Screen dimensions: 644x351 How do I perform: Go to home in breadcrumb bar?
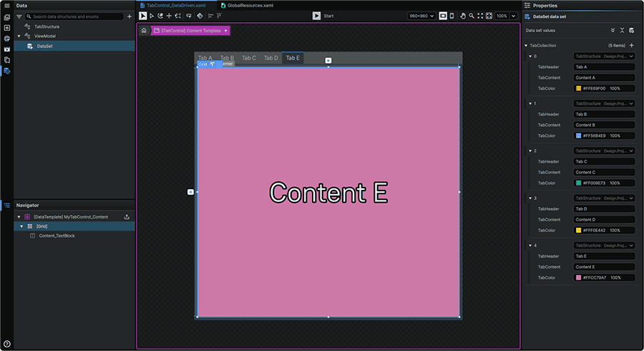pyautogui.click(x=144, y=30)
